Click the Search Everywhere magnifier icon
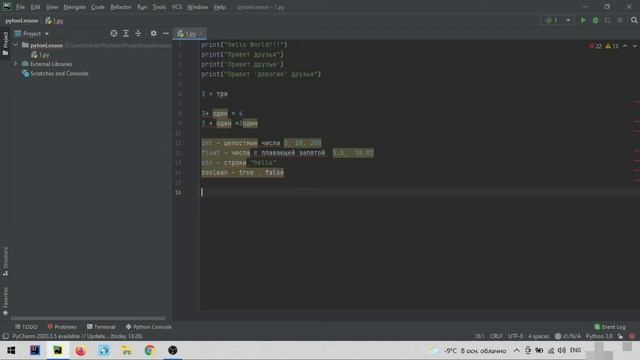This screenshot has height=360, width=640. pyautogui.click(x=634, y=20)
